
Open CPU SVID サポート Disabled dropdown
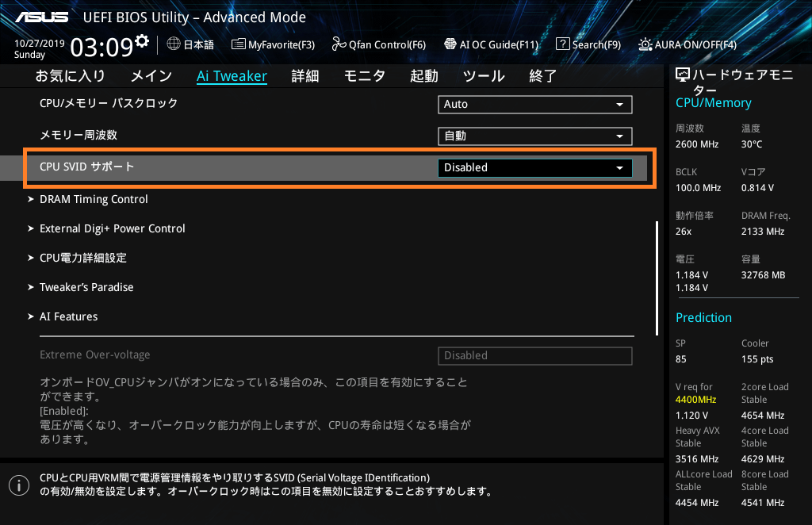535,168
